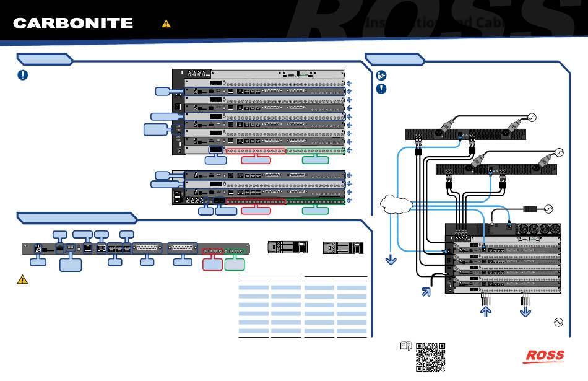Viewport: 588px width, 381px height.
Task: Click the red callout box under the tall frame
Action: (x=256, y=160)
